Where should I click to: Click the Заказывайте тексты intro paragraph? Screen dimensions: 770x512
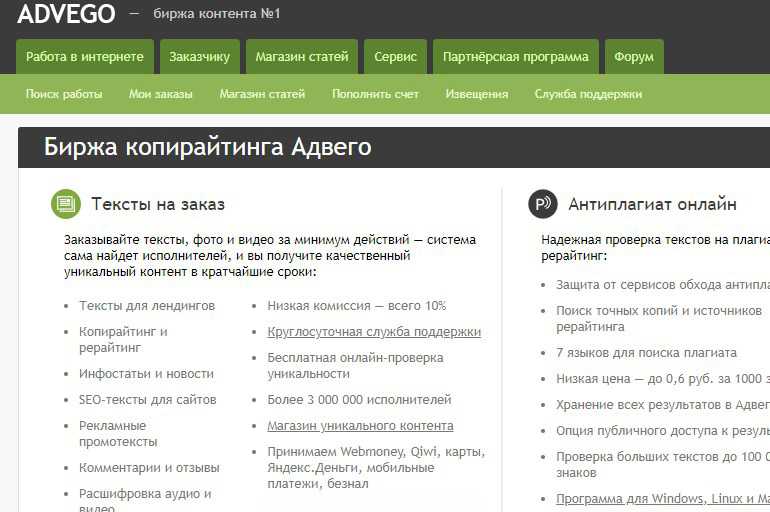(x=270, y=256)
